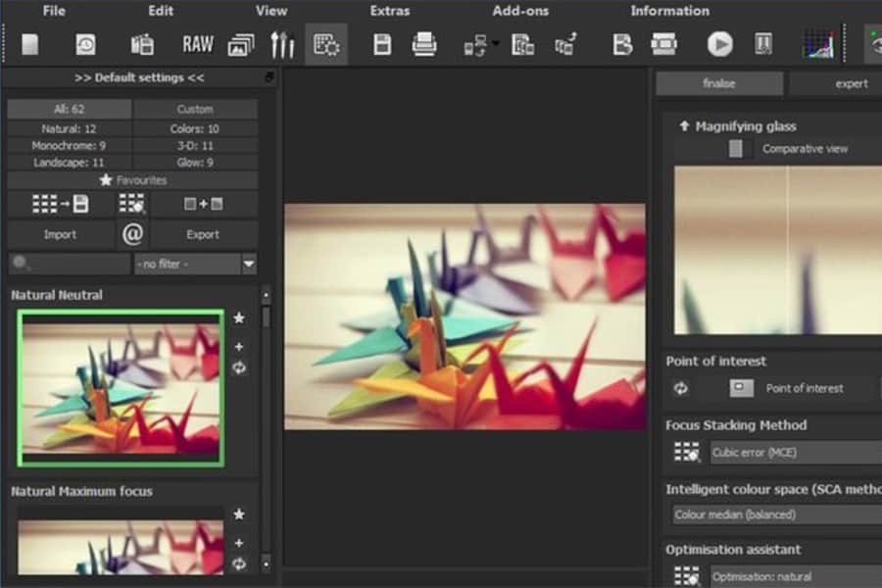Screen dimensions: 882x588
Task: Select the Natural Maximum focus preset thumbnail
Action: pyautogui.click(x=120, y=544)
